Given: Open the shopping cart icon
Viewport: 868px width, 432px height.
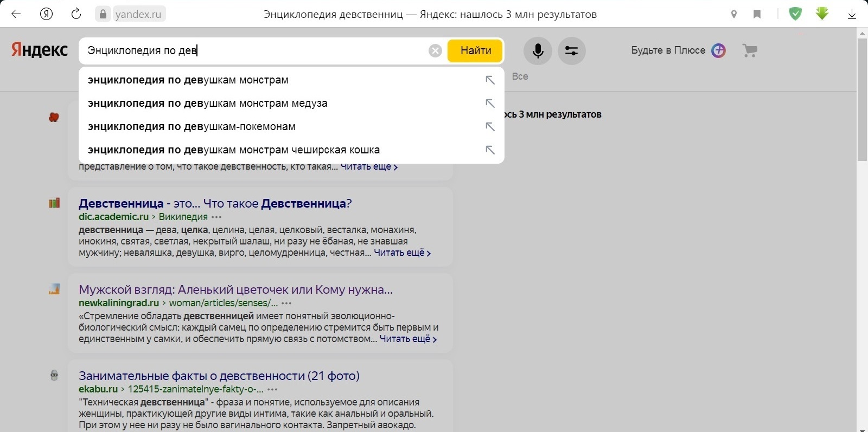Looking at the screenshot, I should 750,50.
